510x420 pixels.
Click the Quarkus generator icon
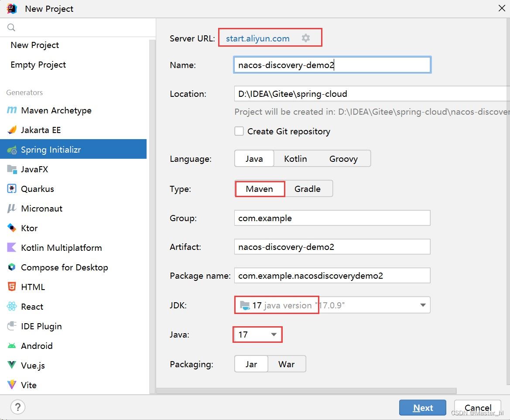(x=12, y=189)
